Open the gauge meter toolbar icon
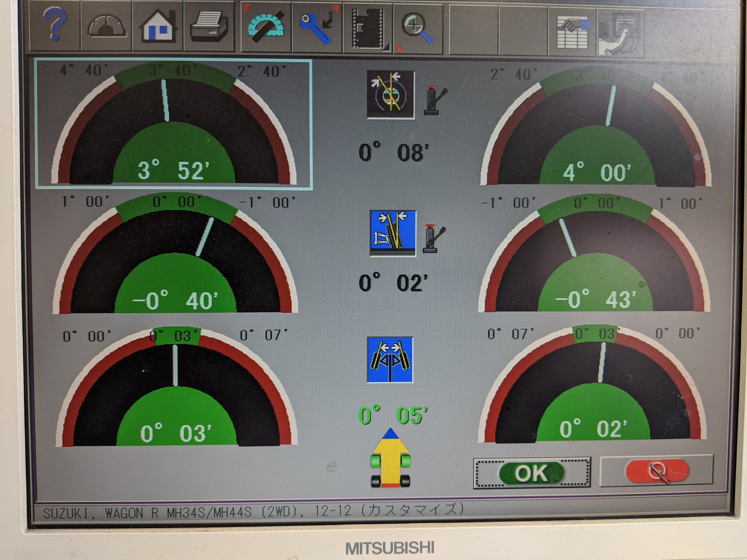Screen dimensions: 747x560 point(107,27)
